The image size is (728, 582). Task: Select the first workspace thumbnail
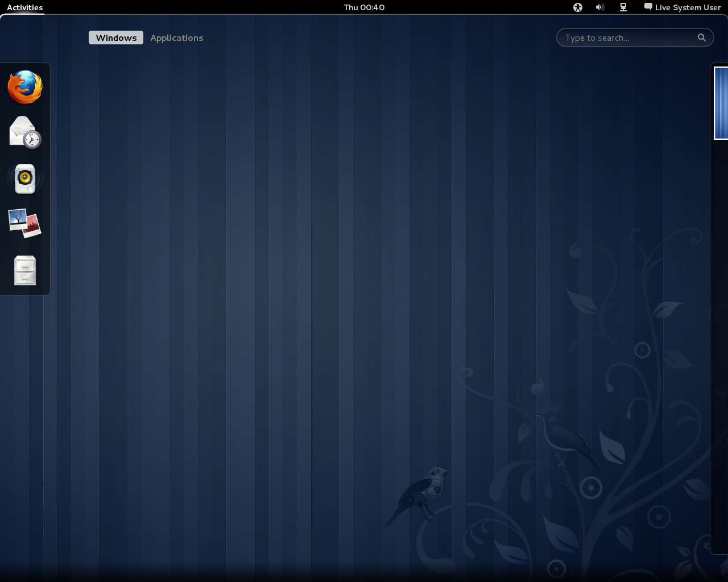click(721, 103)
